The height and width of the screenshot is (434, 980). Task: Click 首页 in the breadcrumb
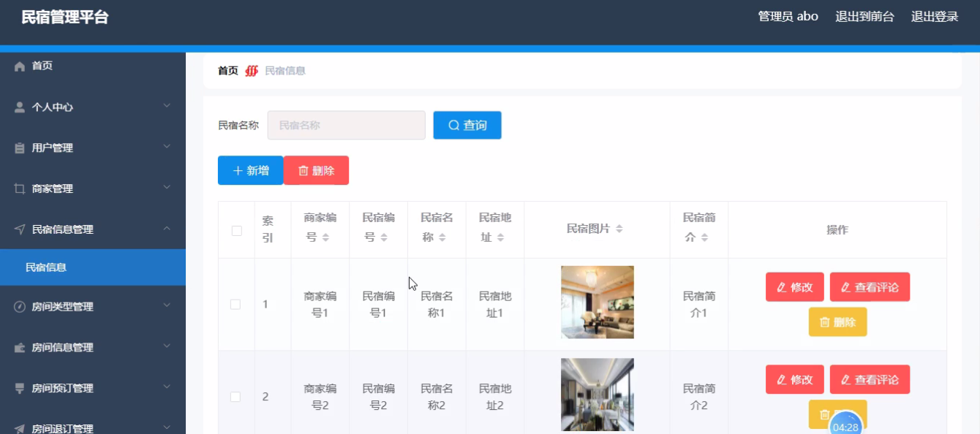point(228,71)
